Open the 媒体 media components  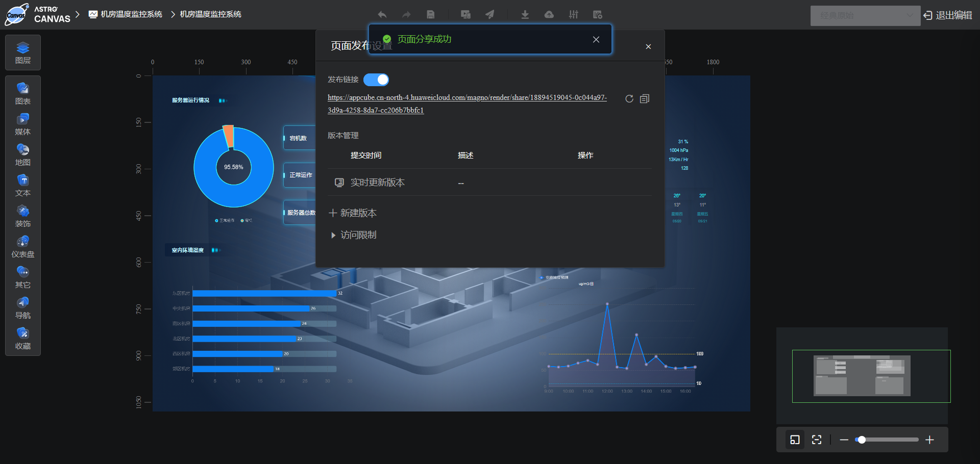(23, 124)
